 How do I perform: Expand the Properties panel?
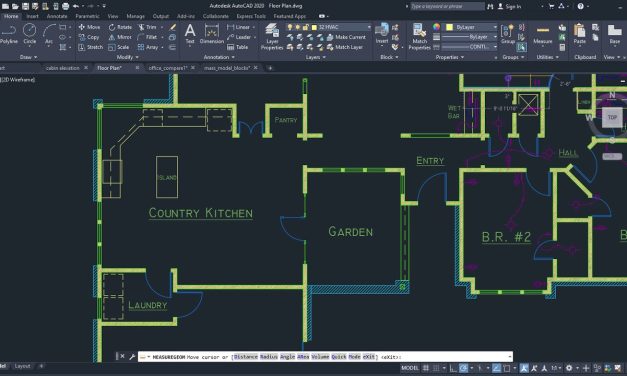450,57
